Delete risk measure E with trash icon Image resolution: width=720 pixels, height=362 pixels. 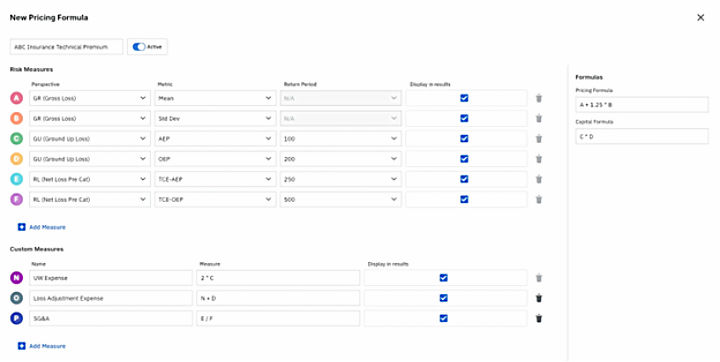pos(539,179)
